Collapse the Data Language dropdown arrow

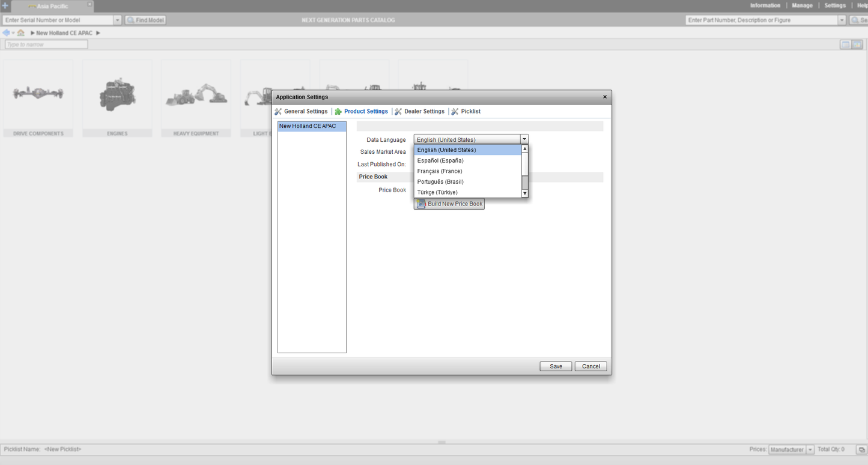524,139
